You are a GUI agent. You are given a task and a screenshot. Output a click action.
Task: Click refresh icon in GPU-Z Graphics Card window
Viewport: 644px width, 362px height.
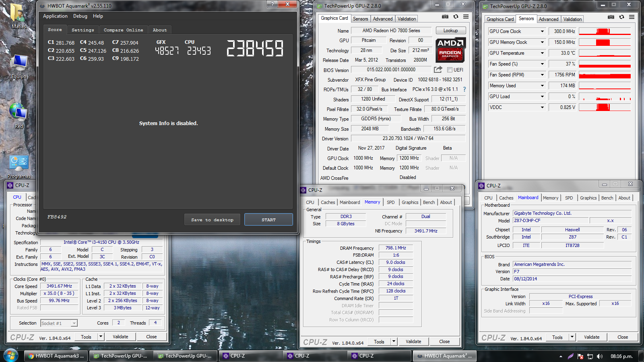pos(456,17)
